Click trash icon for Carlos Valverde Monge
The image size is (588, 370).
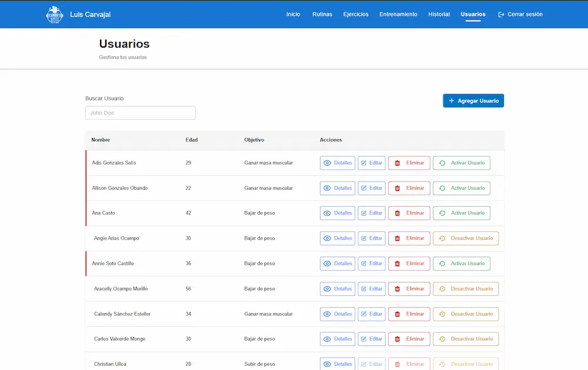point(397,339)
